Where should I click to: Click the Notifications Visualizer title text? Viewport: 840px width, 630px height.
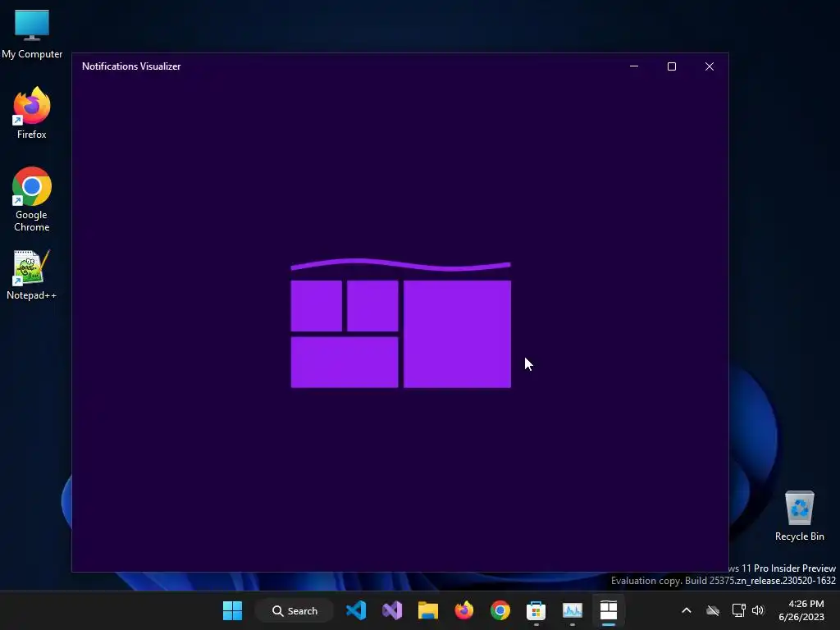click(x=131, y=66)
